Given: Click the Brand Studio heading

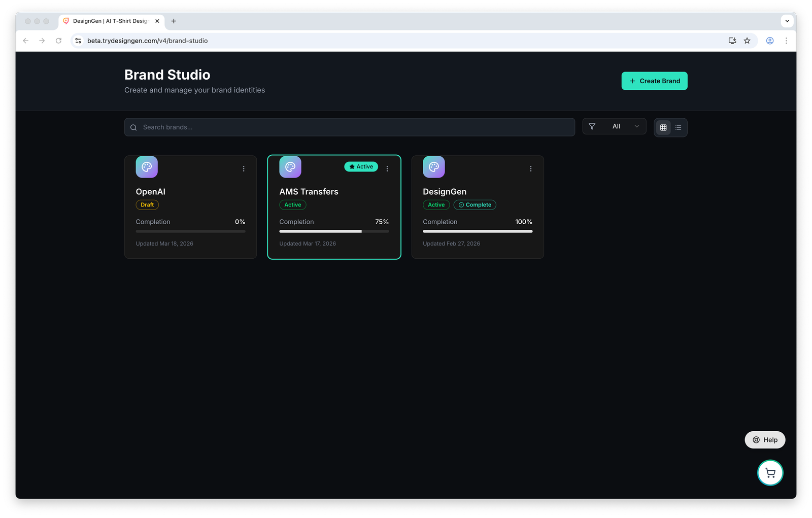Looking at the screenshot, I should (x=167, y=75).
